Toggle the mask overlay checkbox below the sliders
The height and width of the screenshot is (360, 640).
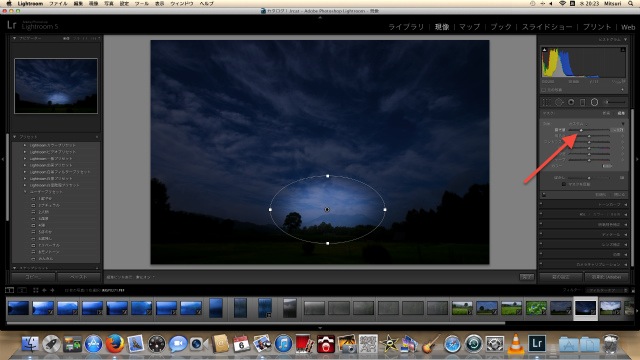(564, 184)
